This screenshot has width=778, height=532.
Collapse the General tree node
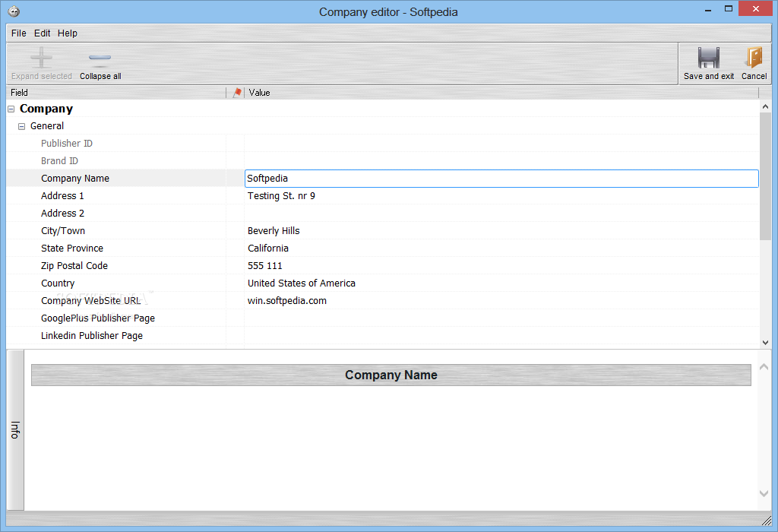point(21,127)
